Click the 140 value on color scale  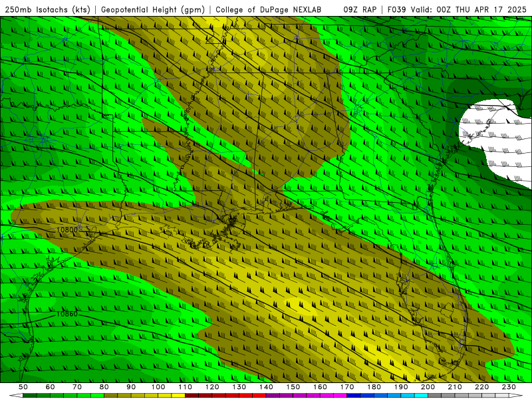tap(266, 387)
